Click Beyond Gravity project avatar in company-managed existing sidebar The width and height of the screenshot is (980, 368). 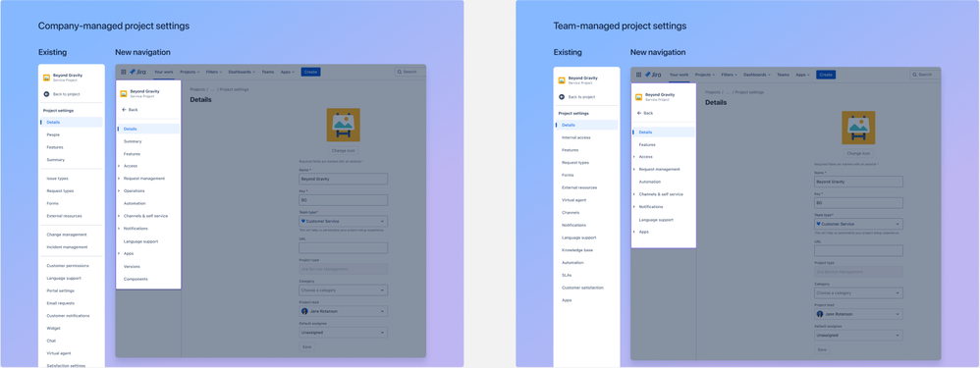pyautogui.click(x=46, y=78)
